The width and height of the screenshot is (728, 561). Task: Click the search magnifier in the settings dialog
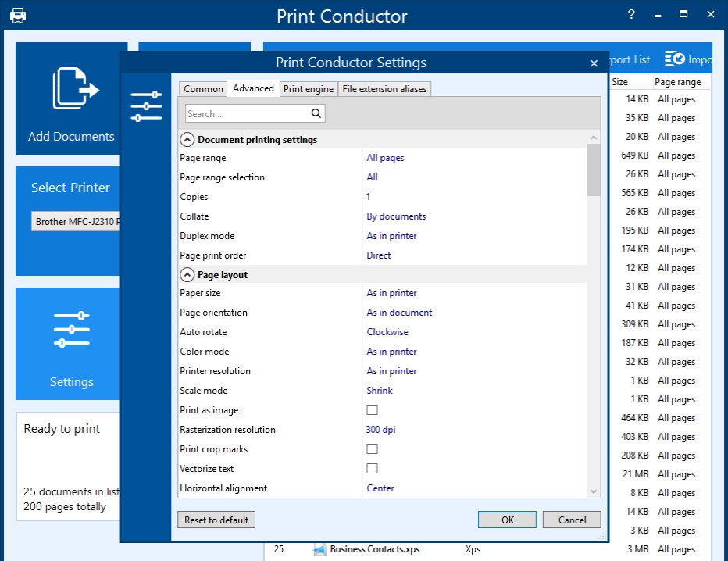pyautogui.click(x=316, y=113)
